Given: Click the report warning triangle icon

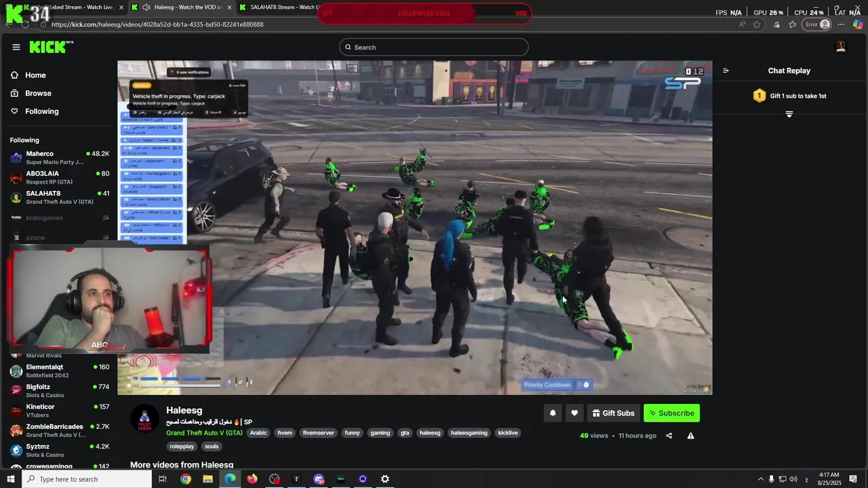Looking at the screenshot, I should (690, 436).
